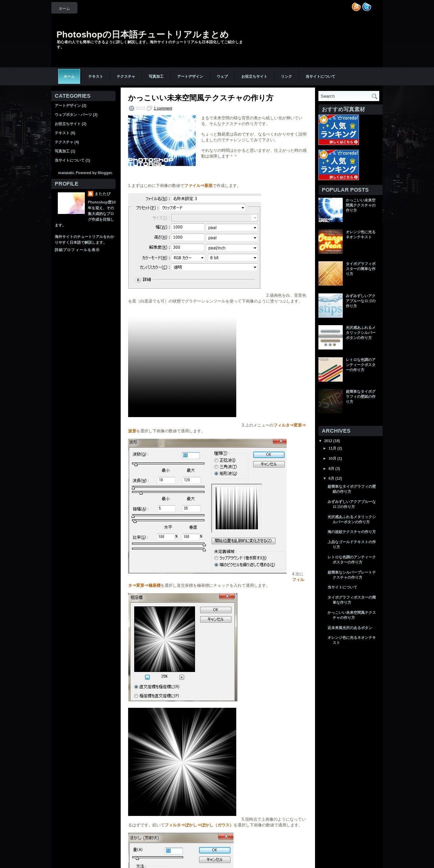Click the first coreda 人気ランキング banner
434x868 pixels.
click(339, 130)
